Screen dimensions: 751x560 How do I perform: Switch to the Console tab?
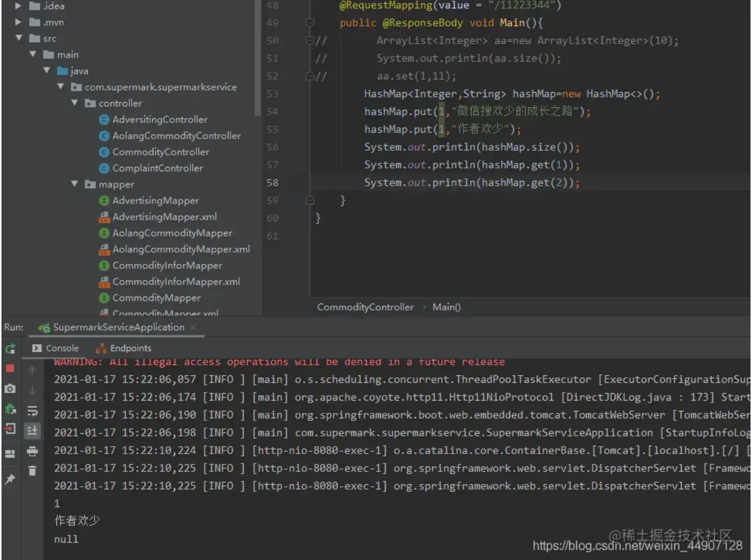pyautogui.click(x=56, y=348)
